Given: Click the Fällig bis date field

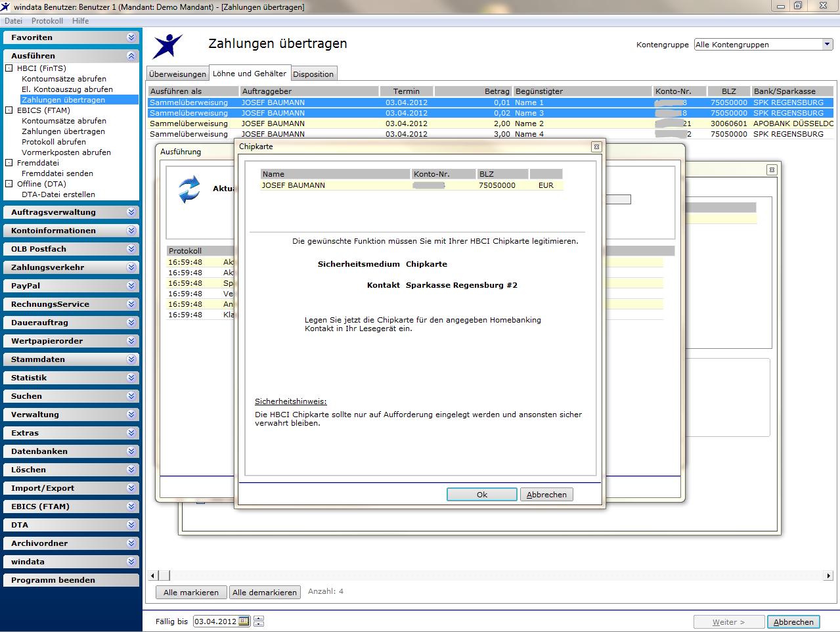Looking at the screenshot, I should [x=215, y=621].
